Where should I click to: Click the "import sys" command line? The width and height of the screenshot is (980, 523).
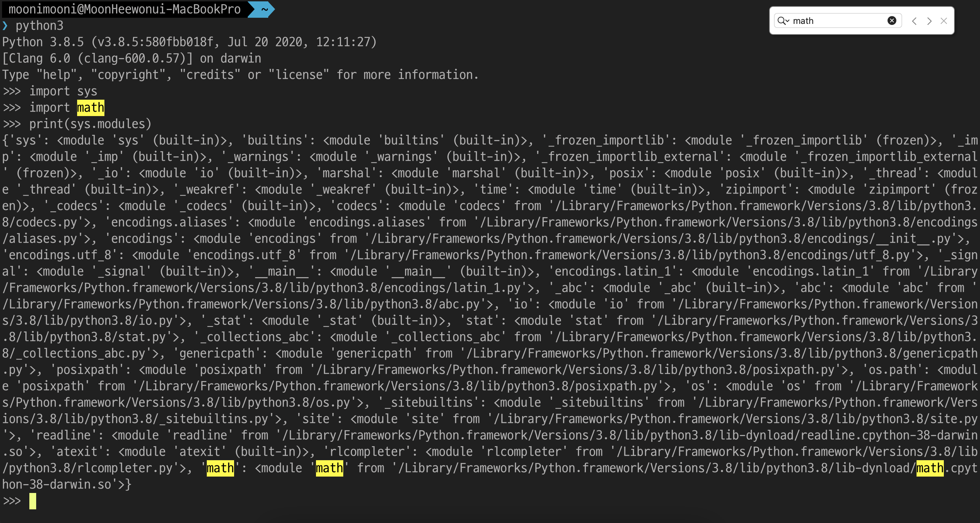63,91
